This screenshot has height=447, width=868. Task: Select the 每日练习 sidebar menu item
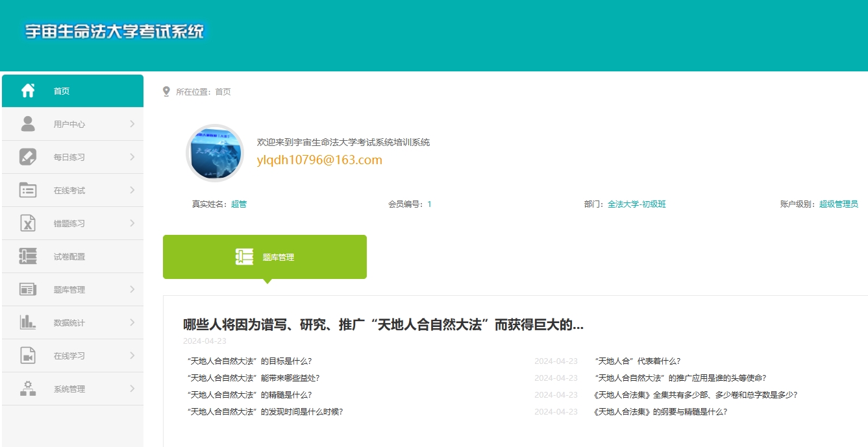click(69, 157)
